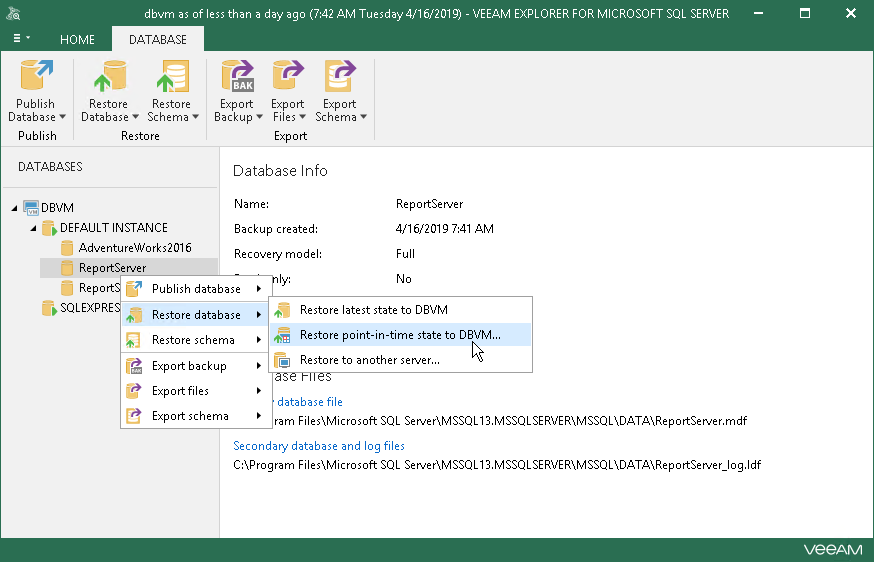Click the DBVM server icon in tree
This screenshot has width=874, height=562.
31,208
